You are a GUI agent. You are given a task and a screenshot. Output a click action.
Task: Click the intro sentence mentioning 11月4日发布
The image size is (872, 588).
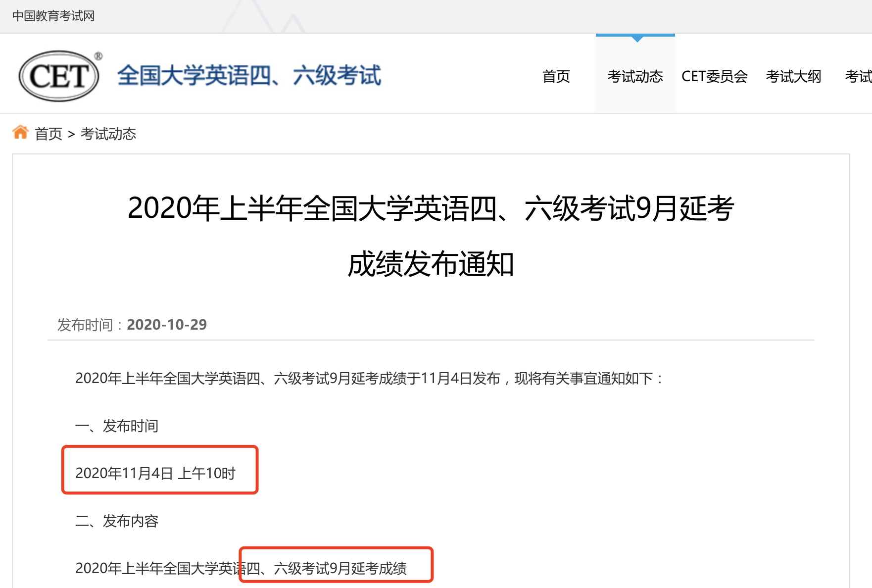coord(369,378)
